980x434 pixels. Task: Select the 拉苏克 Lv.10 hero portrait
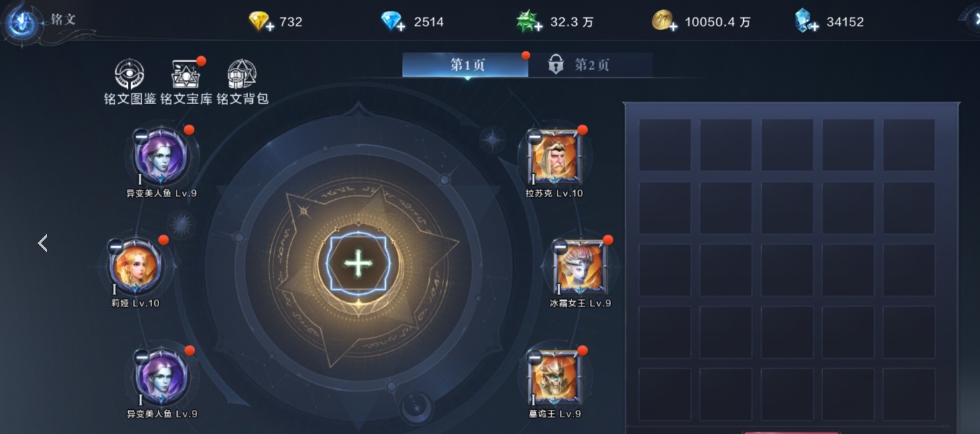(554, 156)
